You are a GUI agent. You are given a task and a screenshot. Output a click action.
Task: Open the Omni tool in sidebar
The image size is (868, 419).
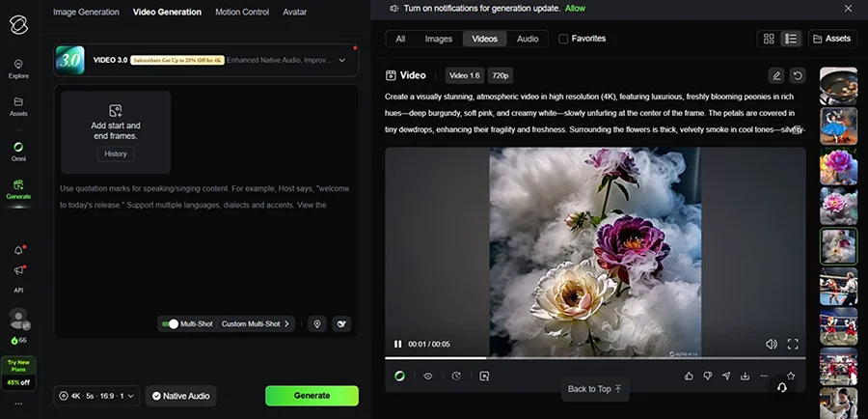[18, 152]
